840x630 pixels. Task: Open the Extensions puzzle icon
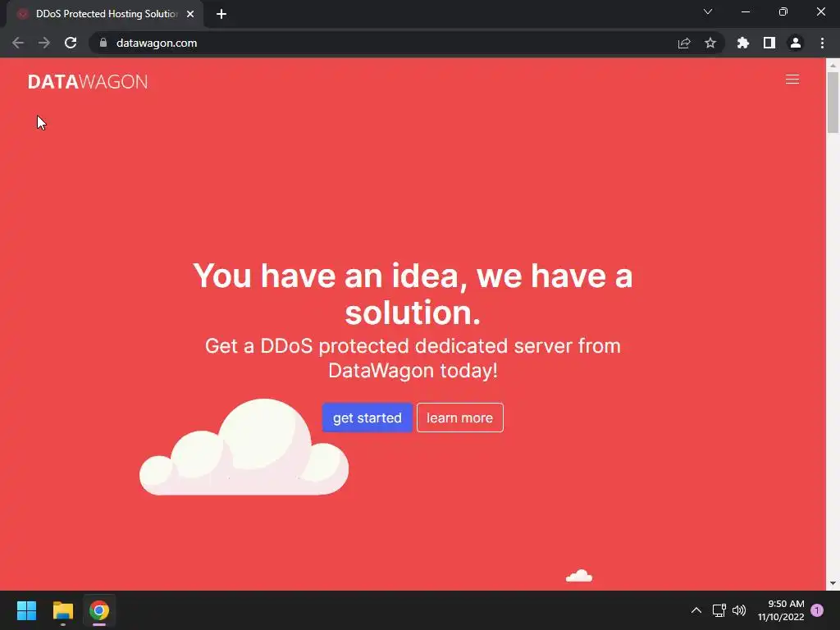pyautogui.click(x=742, y=43)
